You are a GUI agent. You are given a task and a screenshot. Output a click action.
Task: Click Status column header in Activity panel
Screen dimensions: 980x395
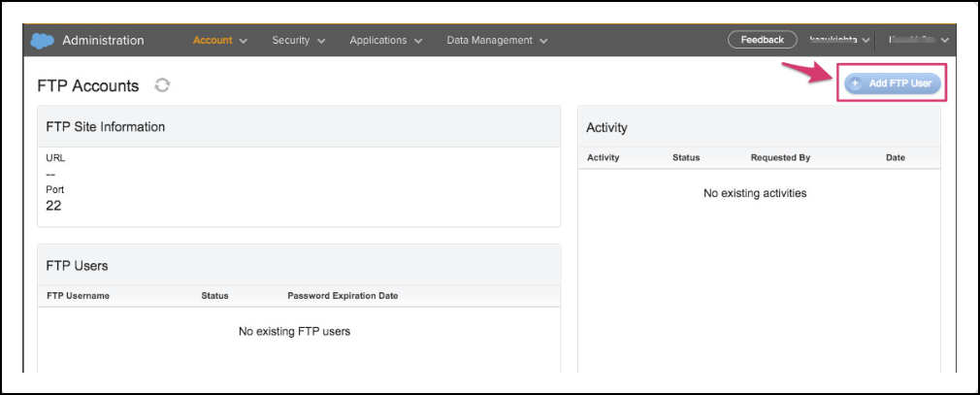(x=686, y=157)
